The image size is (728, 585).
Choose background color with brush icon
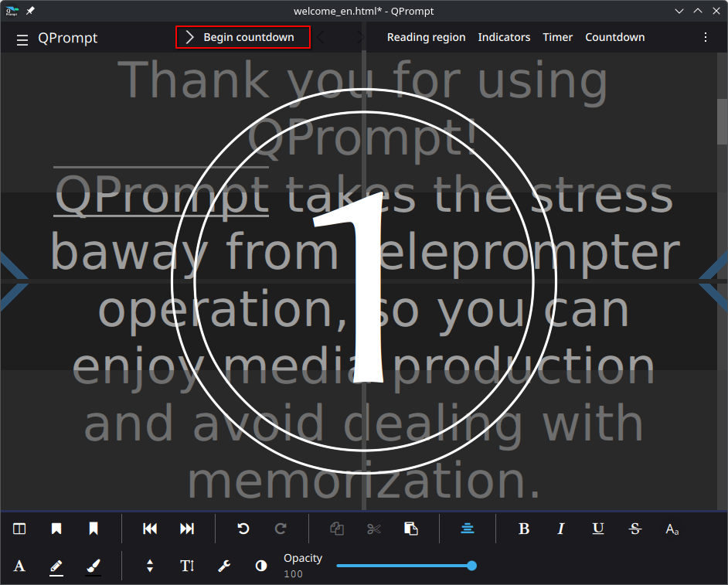coord(94,566)
